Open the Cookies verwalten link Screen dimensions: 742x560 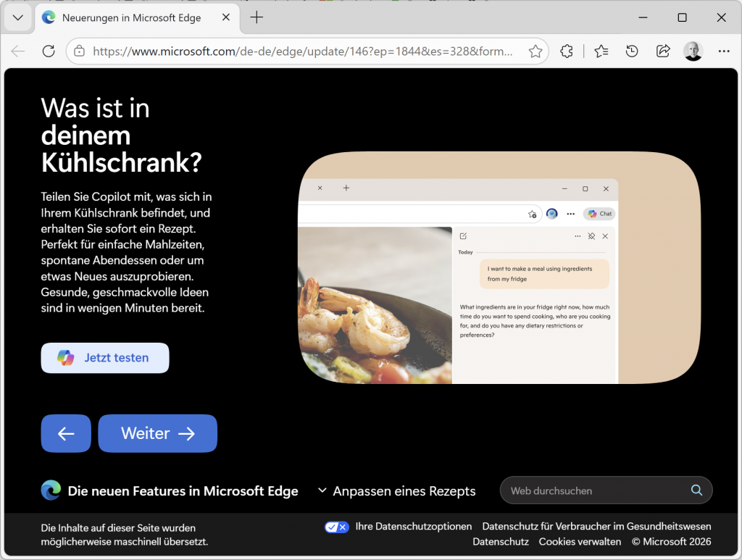[580, 542]
